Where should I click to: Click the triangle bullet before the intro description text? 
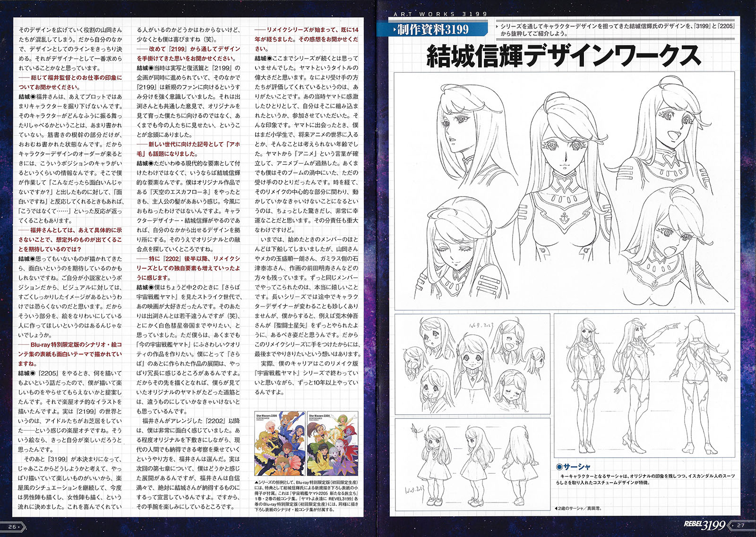pyautogui.click(x=498, y=26)
